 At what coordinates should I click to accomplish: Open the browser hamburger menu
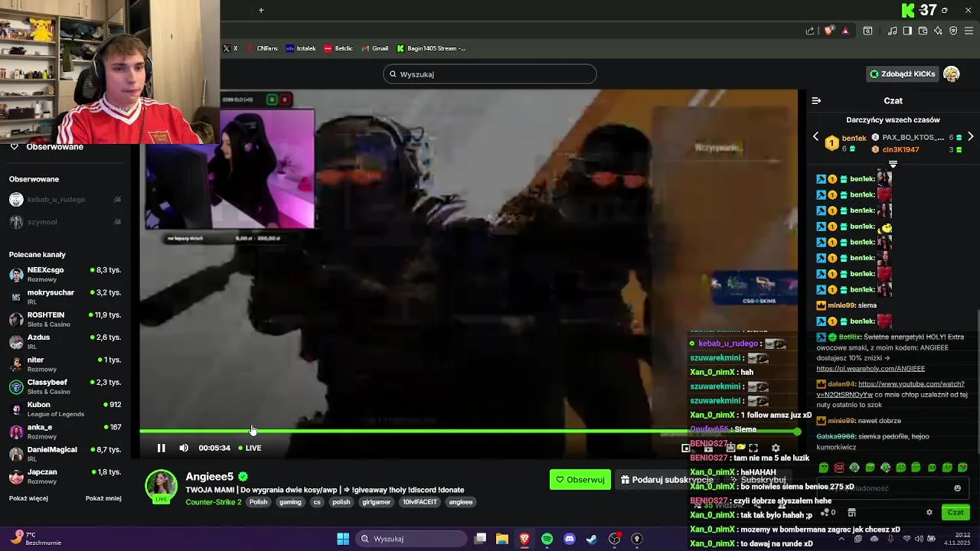[969, 31]
